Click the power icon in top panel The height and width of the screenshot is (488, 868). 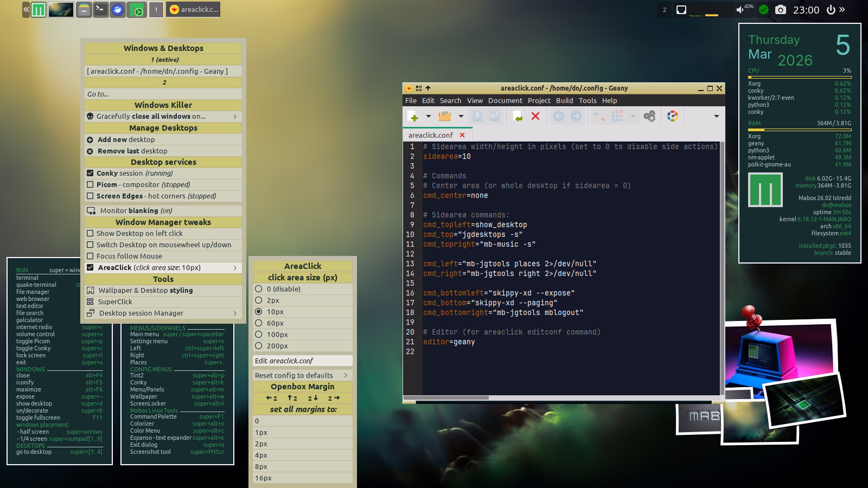coord(831,10)
